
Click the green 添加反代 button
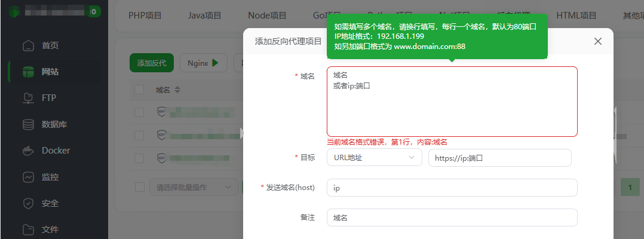pos(152,63)
